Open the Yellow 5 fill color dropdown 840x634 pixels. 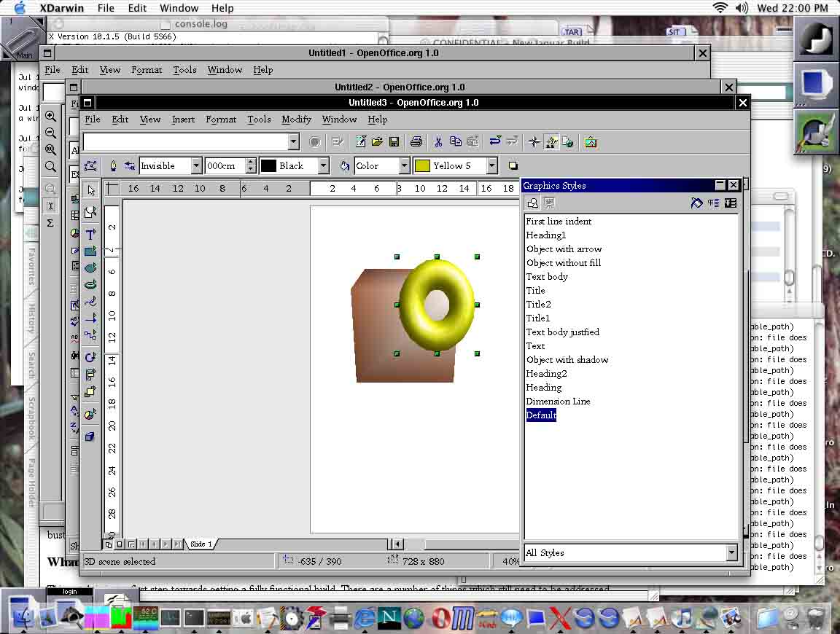coord(491,166)
